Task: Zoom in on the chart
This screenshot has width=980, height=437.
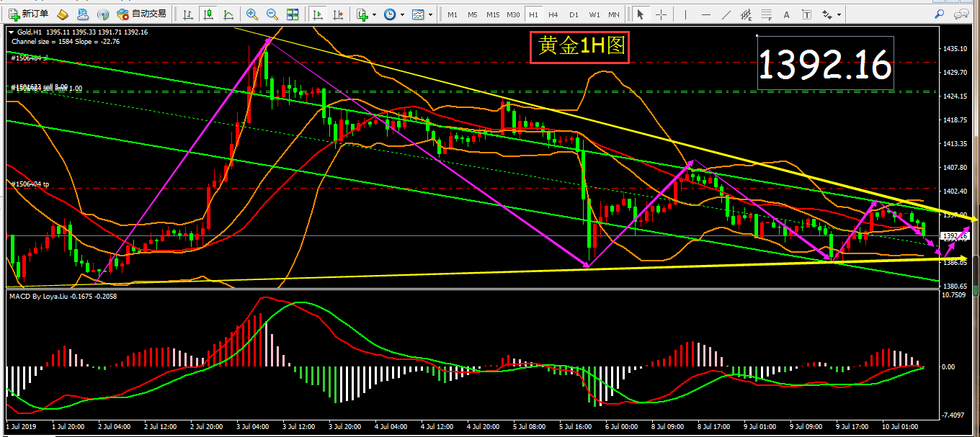Action: tap(252, 14)
